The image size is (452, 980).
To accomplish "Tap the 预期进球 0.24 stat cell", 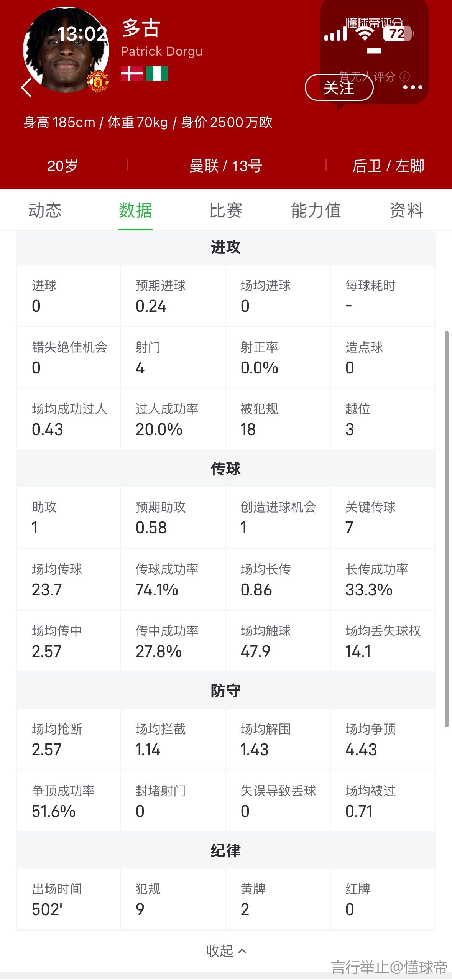I will point(173,296).
